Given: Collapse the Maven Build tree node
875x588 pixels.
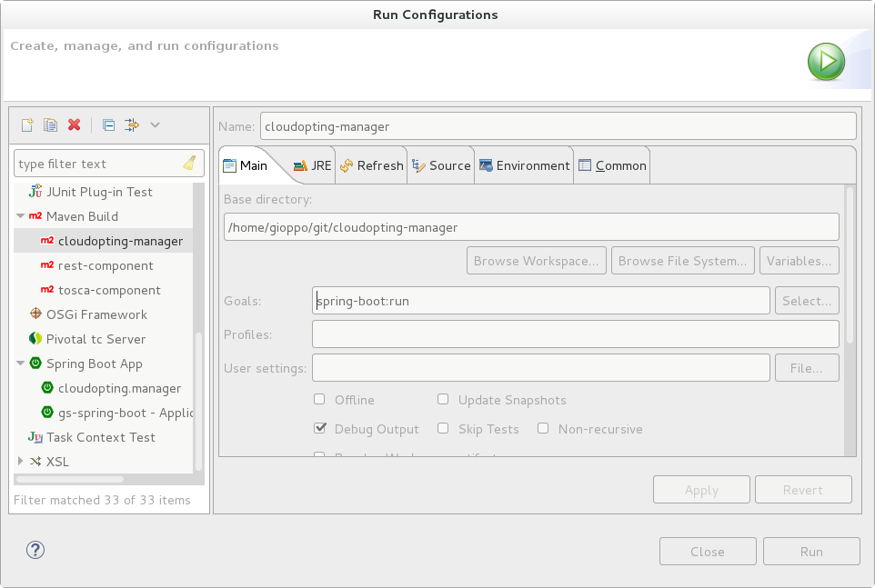Looking at the screenshot, I should [21, 215].
